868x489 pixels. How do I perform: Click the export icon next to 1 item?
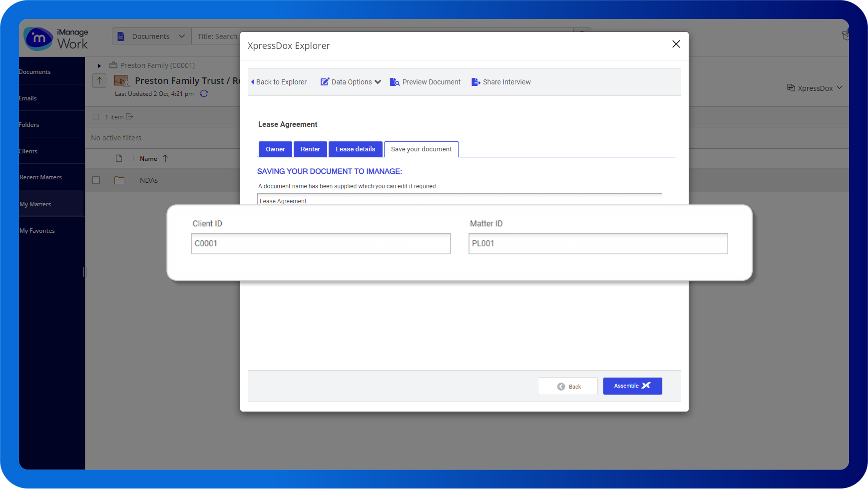coord(129,116)
